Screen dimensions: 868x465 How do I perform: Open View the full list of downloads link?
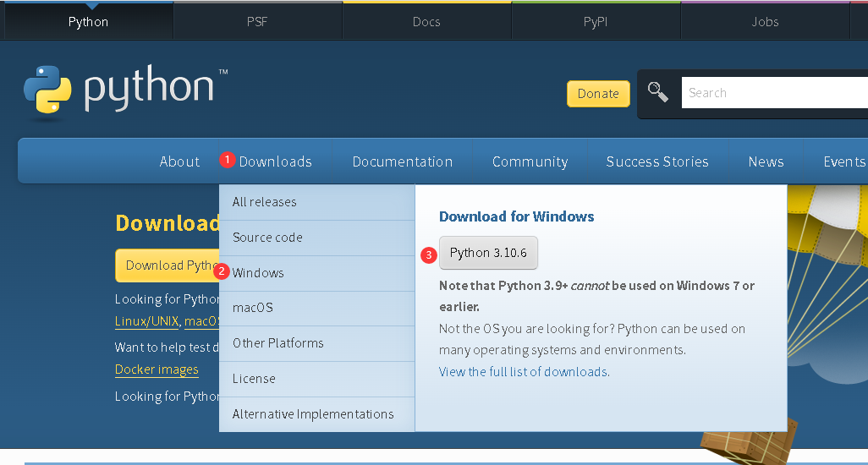tap(525, 371)
